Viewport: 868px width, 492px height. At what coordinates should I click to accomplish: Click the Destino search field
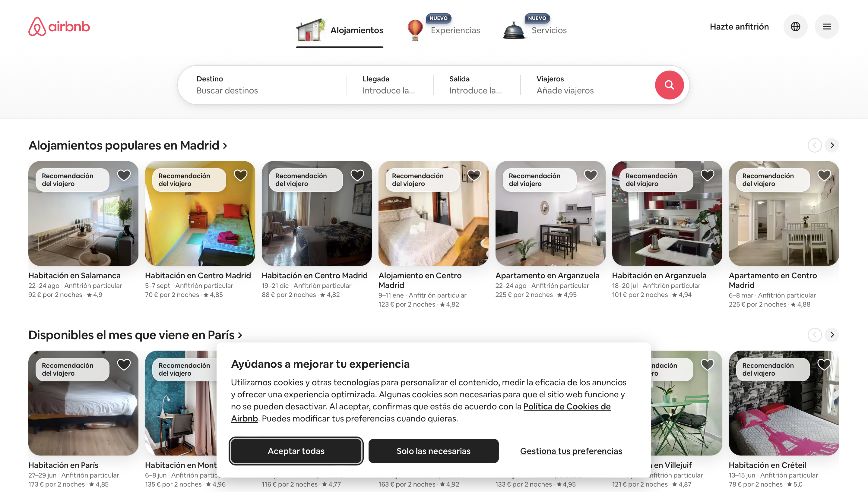click(x=262, y=85)
